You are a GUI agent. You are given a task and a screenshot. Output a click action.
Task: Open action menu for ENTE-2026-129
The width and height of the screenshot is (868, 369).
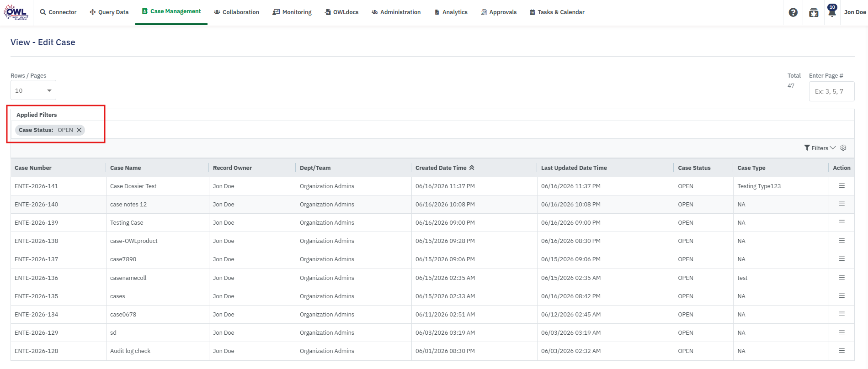(841, 332)
